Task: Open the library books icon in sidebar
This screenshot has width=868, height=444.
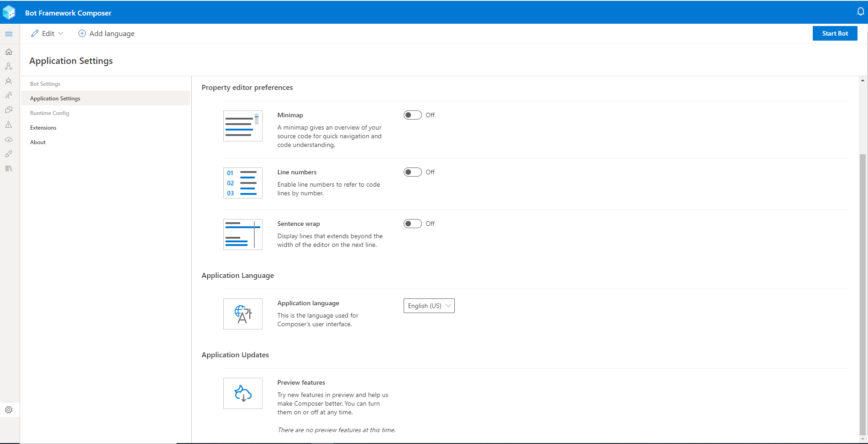Action: [9, 168]
